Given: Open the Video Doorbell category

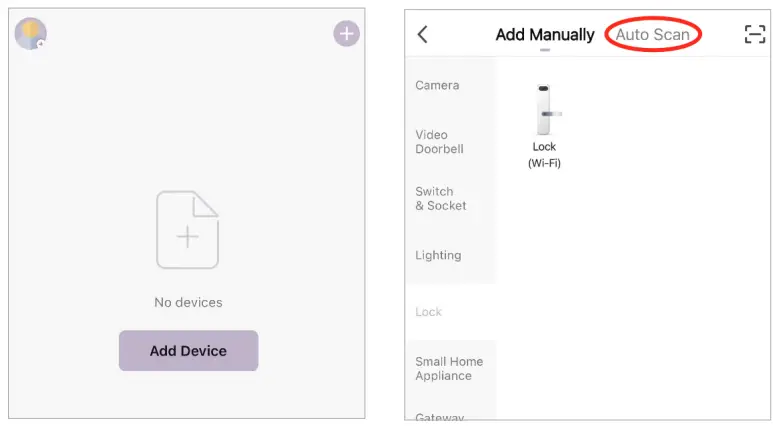Looking at the screenshot, I should tap(440, 142).
